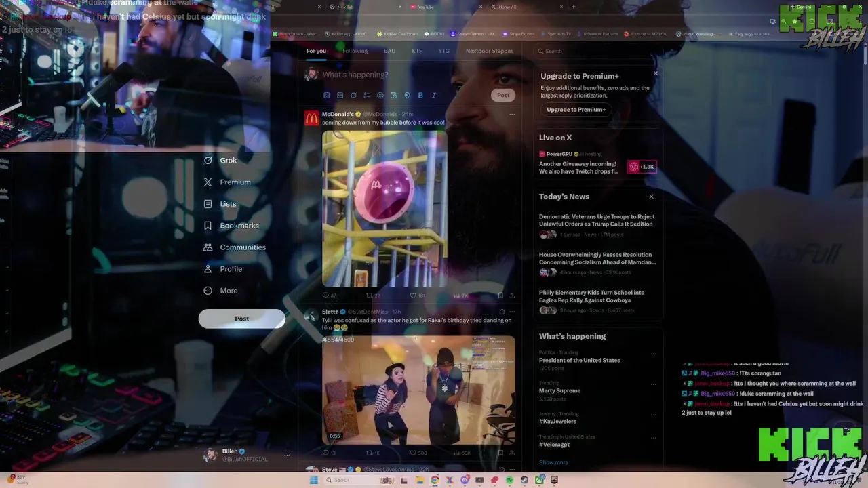
Task: Open Windows Start menu
Action: [313, 480]
